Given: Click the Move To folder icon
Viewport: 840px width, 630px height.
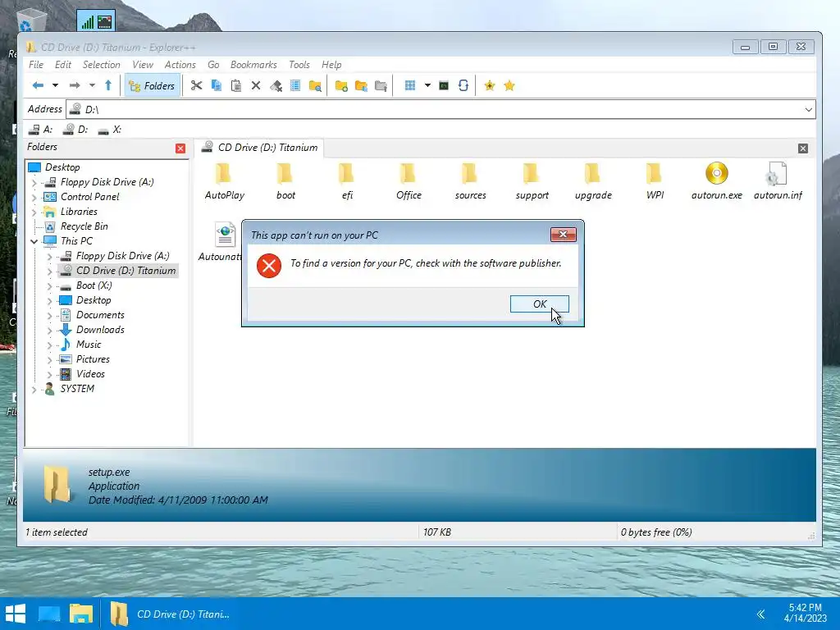Looking at the screenshot, I should point(381,85).
